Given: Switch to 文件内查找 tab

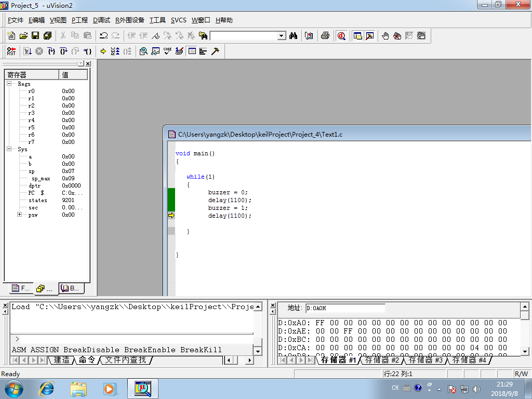Looking at the screenshot, I should tap(126, 360).
